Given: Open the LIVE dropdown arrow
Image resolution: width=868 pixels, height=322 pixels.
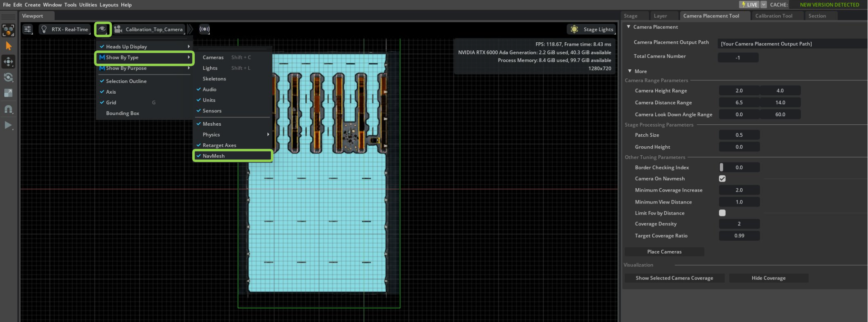Looking at the screenshot, I should tap(764, 5).
